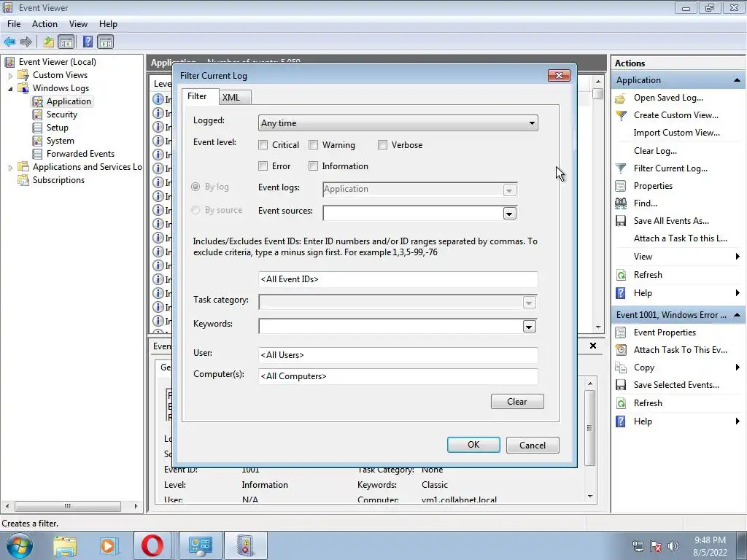
Task: Click the Computer(s) input field
Action: coord(398,376)
